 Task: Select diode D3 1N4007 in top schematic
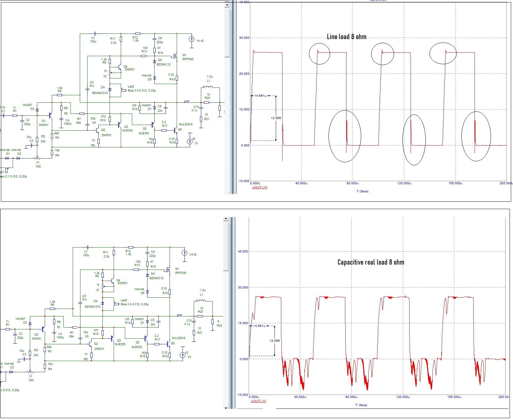tap(37, 110)
